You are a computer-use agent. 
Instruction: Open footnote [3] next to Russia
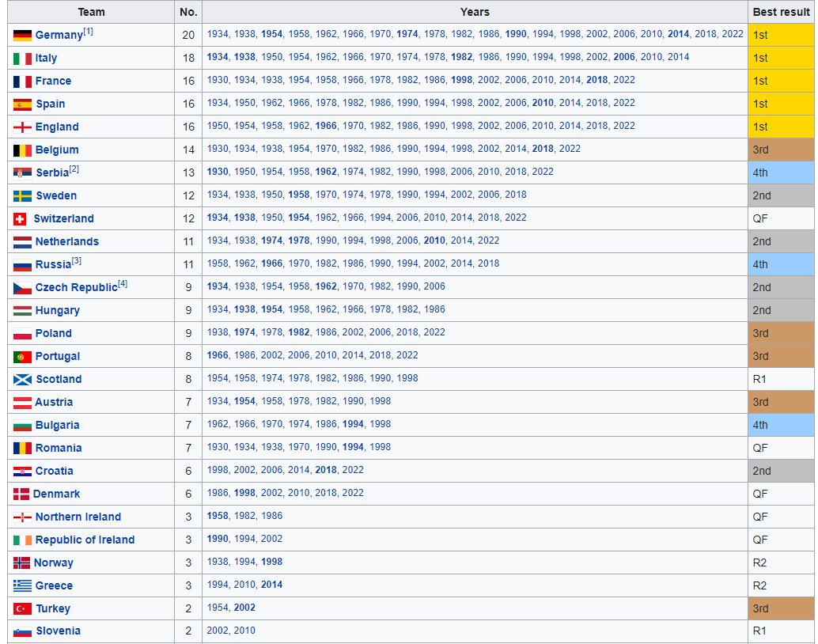coord(76,261)
